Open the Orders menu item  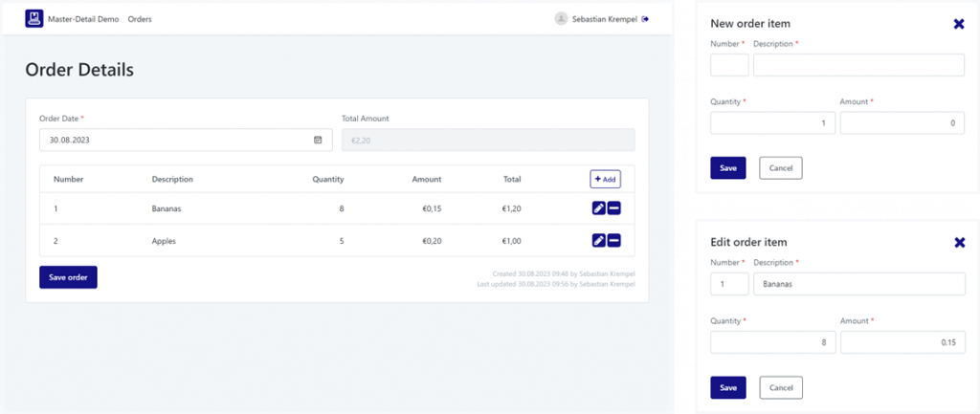point(140,19)
